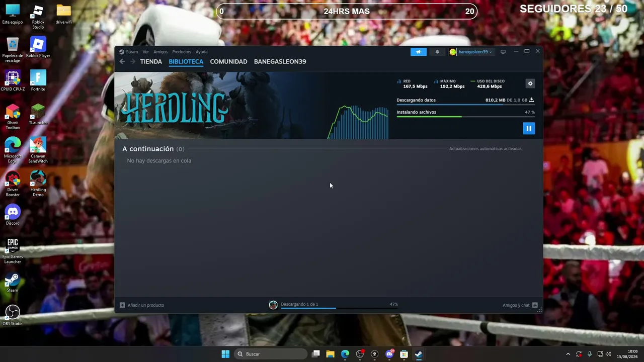Open File Explorer from the taskbar

(x=330, y=354)
